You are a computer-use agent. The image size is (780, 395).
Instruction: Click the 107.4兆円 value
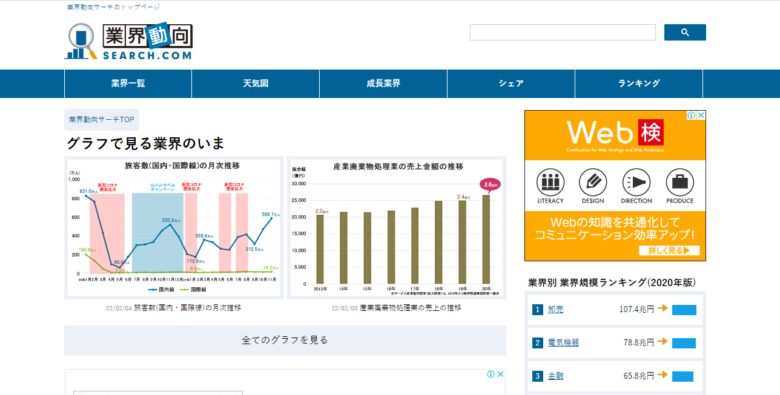pyautogui.click(x=636, y=309)
